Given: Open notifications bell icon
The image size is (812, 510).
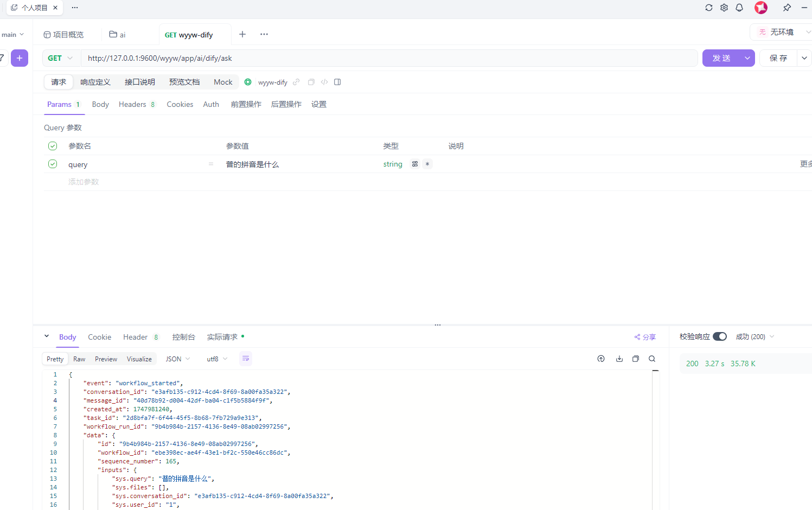Looking at the screenshot, I should [739, 8].
